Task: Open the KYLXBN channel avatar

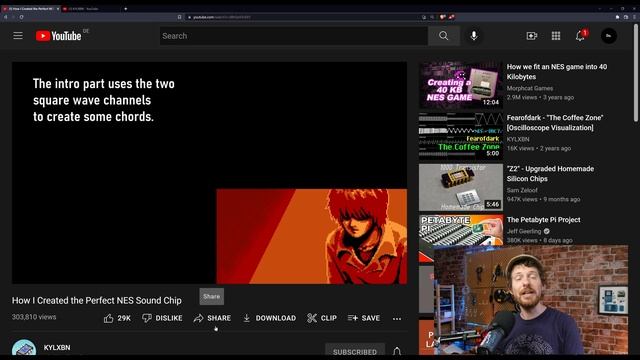Action: click(x=24, y=348)
